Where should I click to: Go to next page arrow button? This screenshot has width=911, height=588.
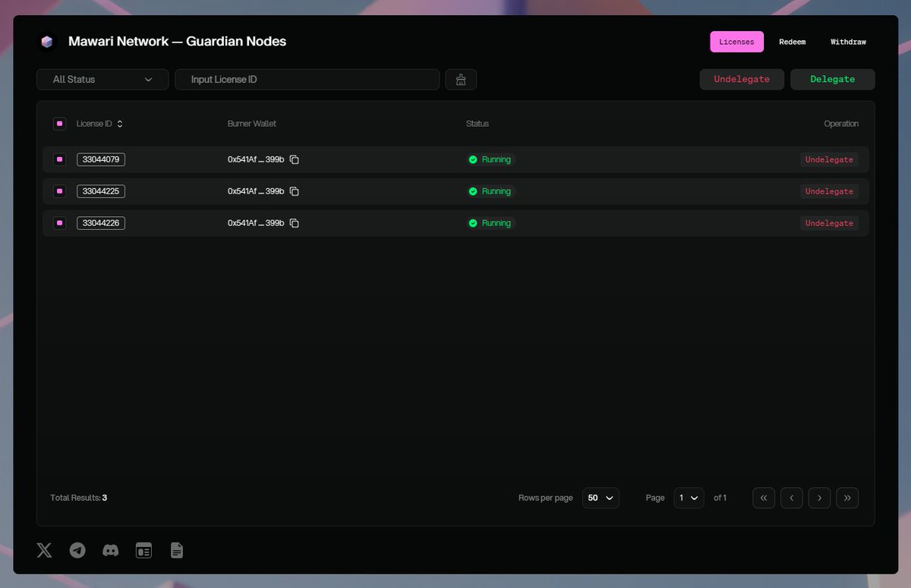tap(819, 498)
